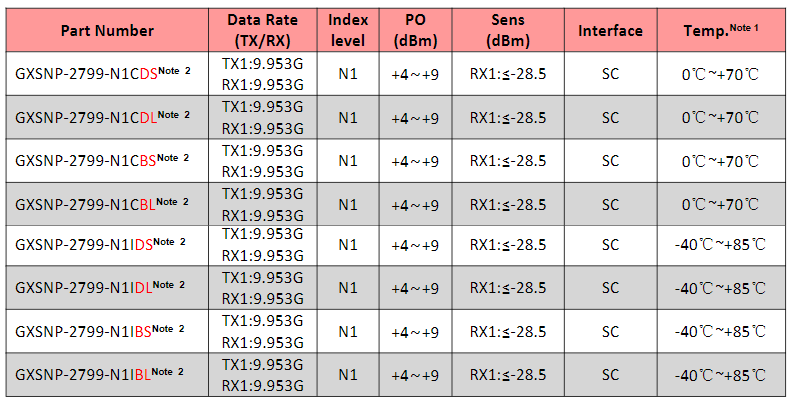Click part number GXSNP-2799-N1IDL
792x406 pixels.
pyautogui.click(x=100, y=287)
